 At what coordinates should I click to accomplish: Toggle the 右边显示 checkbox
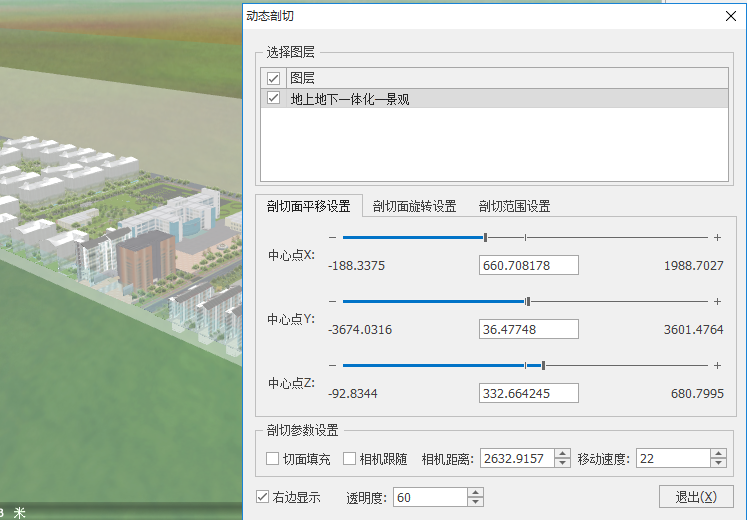coord(263,497)
